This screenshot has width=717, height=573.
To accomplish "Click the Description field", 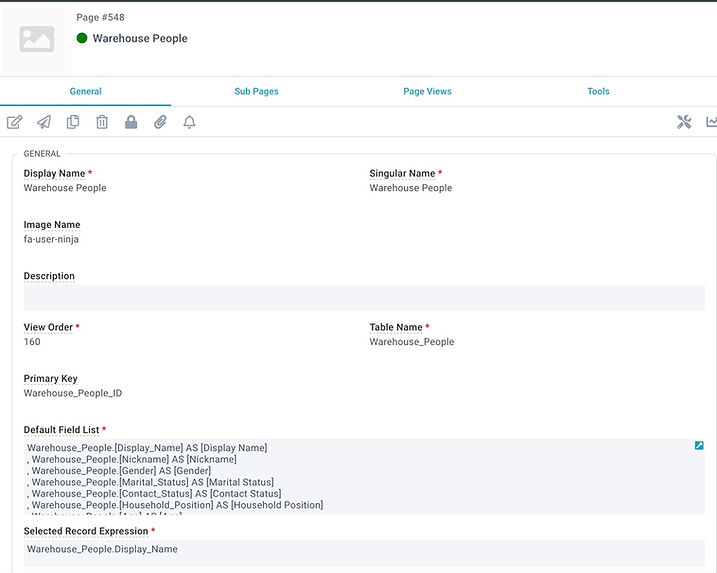I will (x=364, y=298).
